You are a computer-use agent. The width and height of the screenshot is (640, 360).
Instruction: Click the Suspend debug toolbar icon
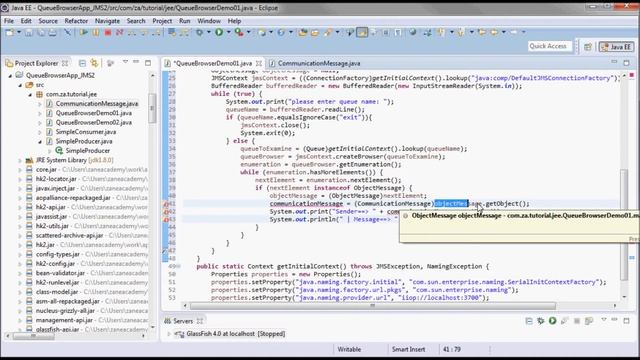[96, 32]
